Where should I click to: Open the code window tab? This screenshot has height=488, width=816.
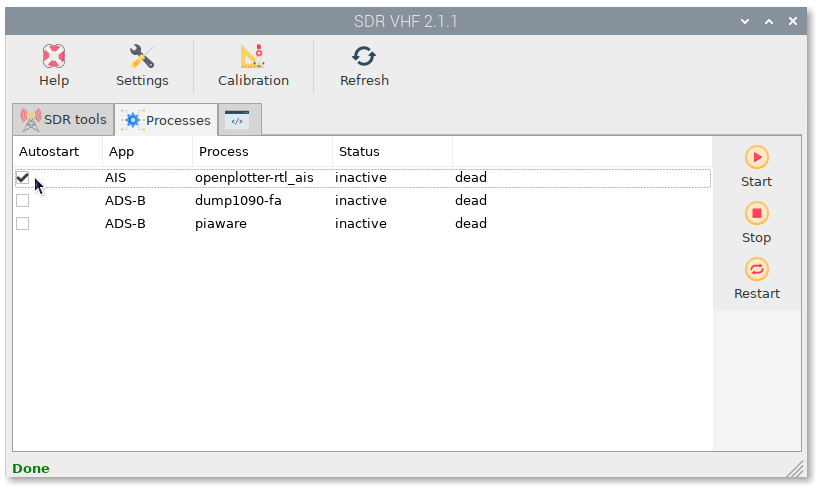click(239, 120)
